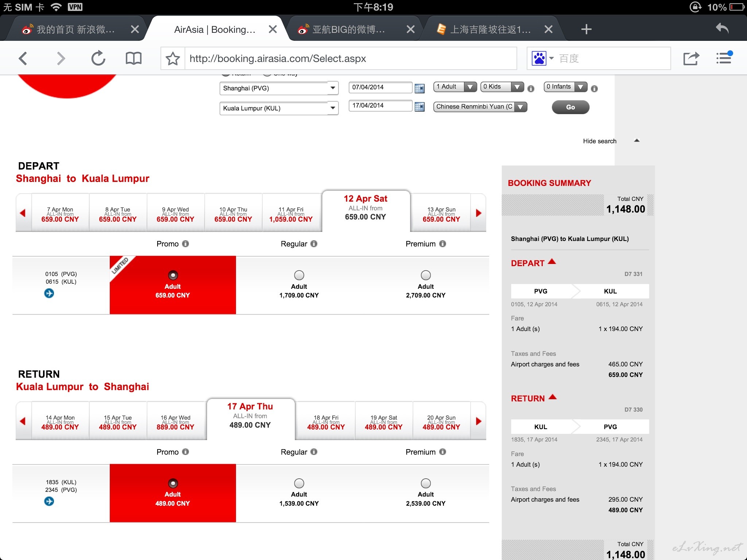Bookmark page with the star icon

coord(173,58)
